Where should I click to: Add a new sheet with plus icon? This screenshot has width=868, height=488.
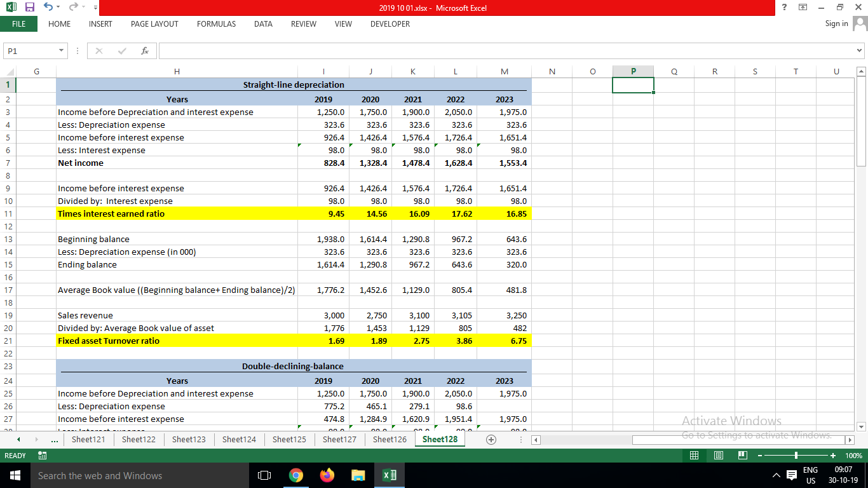pos(490,439)
